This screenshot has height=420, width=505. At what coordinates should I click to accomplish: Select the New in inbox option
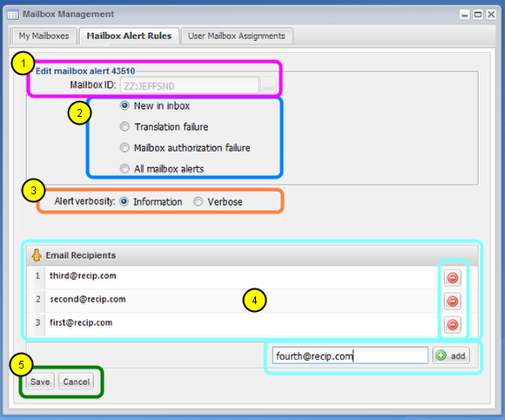coord(125,105)
